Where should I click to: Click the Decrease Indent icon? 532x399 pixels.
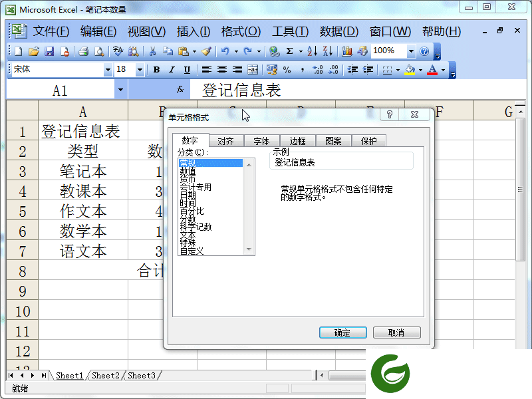[x=352, y=70]
